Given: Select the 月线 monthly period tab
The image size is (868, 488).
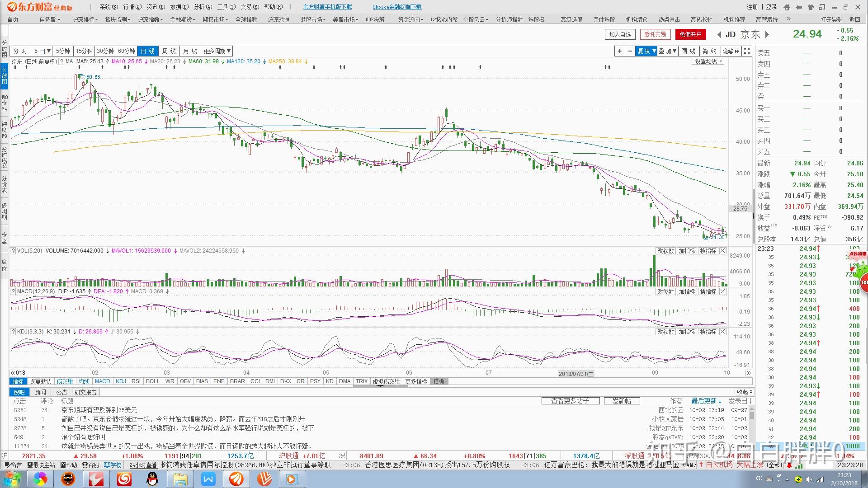Looking at the screenshot, I should point(190,51).
